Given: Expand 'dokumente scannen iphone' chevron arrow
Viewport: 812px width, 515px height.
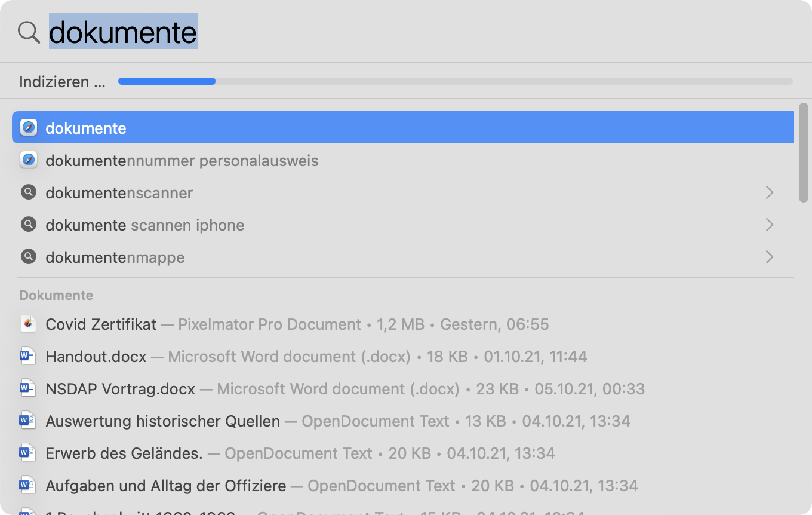Looking at the screenshot, I should (x=770, y=225).
